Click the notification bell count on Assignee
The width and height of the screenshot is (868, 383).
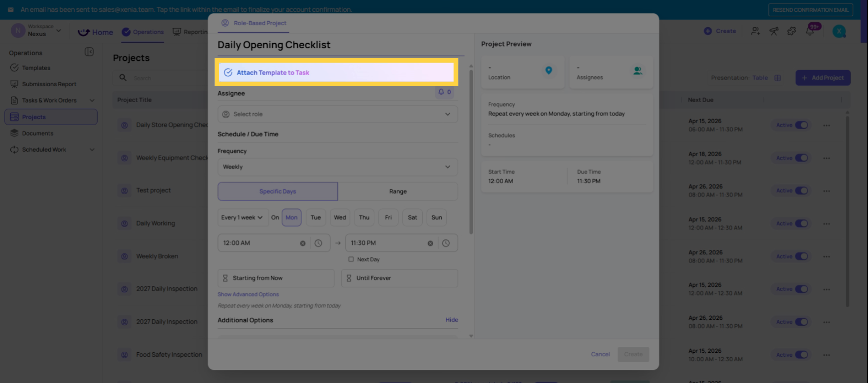tap(444, 92)
